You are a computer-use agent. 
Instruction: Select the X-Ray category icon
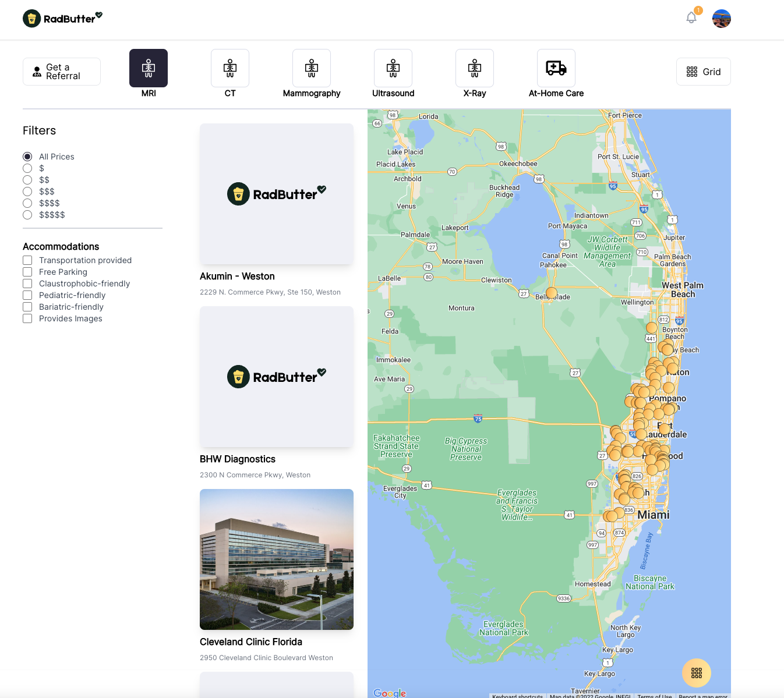pos(475,68)
